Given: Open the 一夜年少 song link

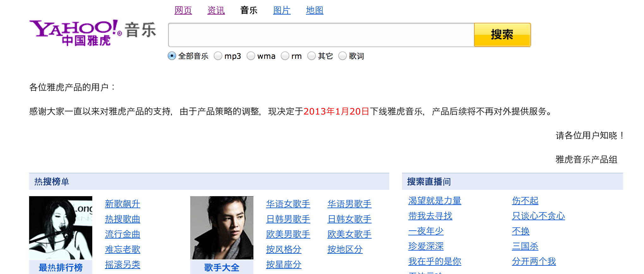Looking at the screenshot, I should [426, 231].
